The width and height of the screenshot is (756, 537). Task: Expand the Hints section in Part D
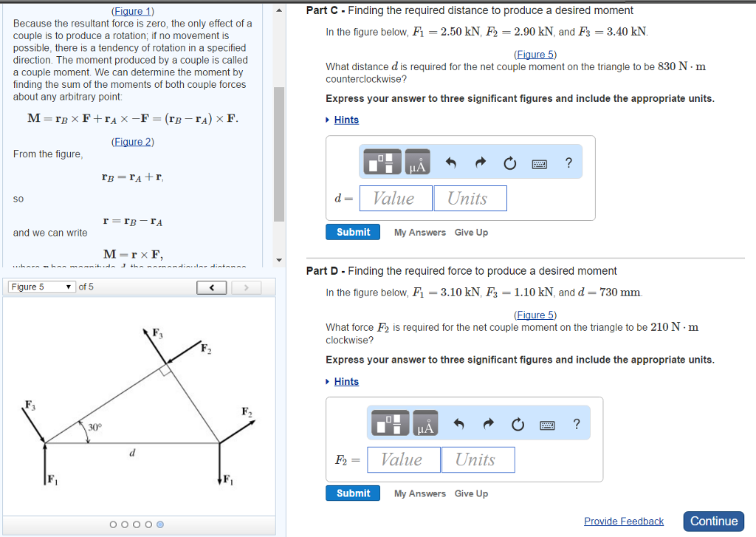(x=347, y=381)
